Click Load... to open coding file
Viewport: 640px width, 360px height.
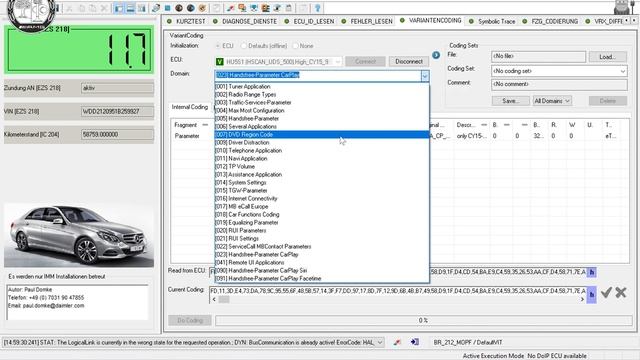[x=607, y=57]
